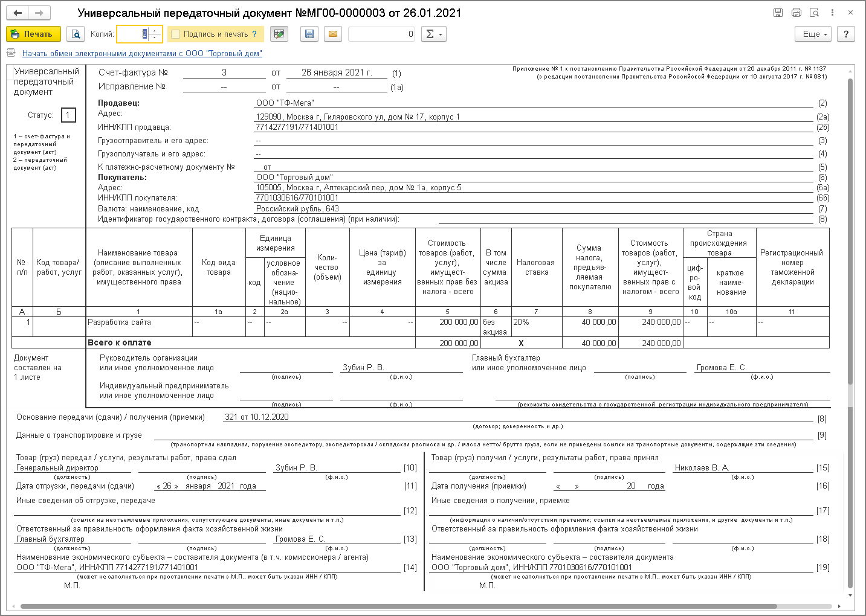The image size is (866, 616).
Task: Click the title bar page preview icon
Action: (814, 13)
